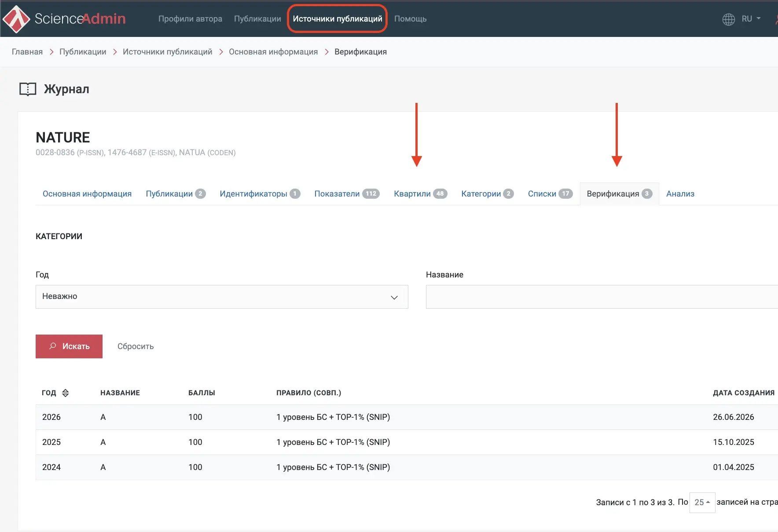778x532 pixels.
Task: Click the Публикации breadcrumb link
Action: [x=83, y=52]
